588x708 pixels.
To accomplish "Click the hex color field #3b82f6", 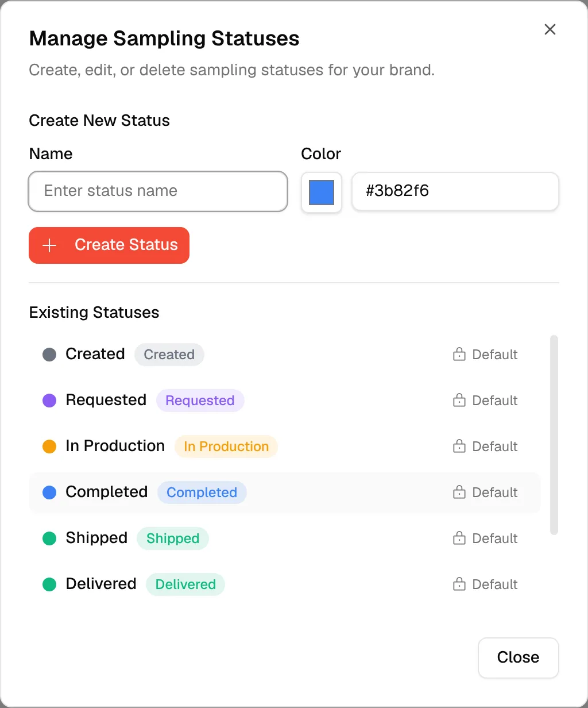I will pos(455,191).
